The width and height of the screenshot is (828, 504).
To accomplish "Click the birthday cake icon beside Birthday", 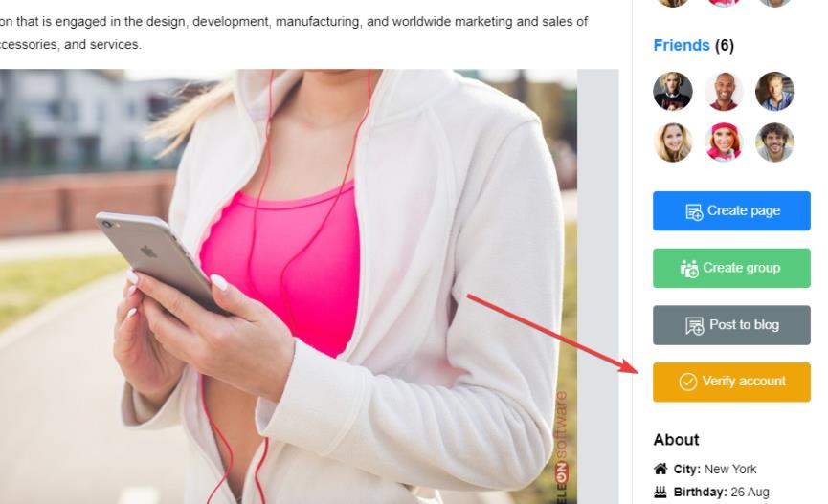I will click(x=660, y=492).
